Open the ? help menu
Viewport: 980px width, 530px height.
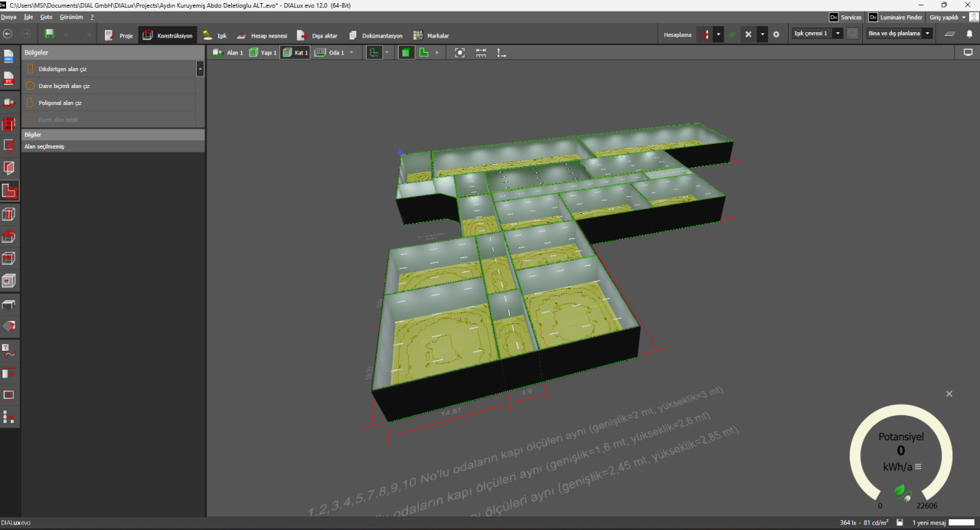click(92, 17)
